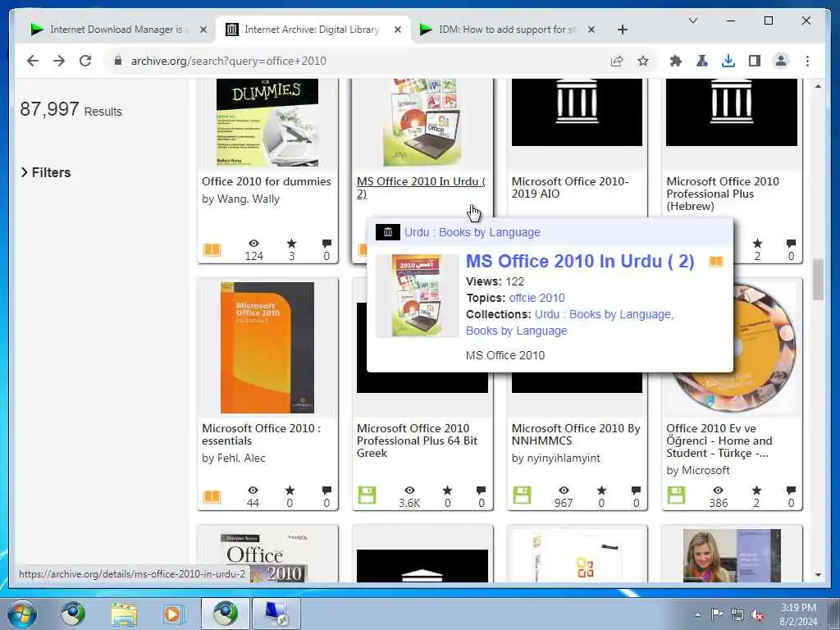The image size is (840, 630).
Task: Switch to Internet Archive: Digital Library tab
Action: tap(312, 30)
